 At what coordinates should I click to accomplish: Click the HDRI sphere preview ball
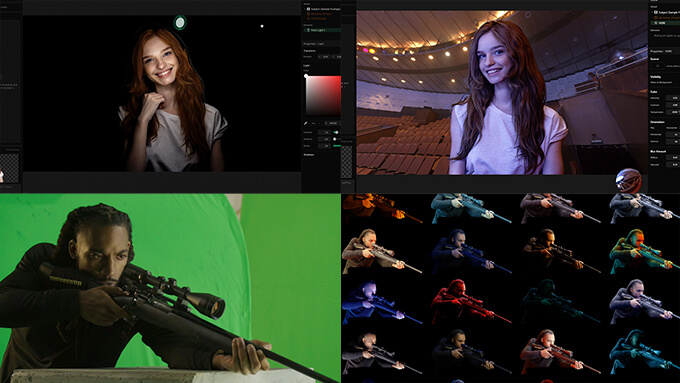[628, 180]
